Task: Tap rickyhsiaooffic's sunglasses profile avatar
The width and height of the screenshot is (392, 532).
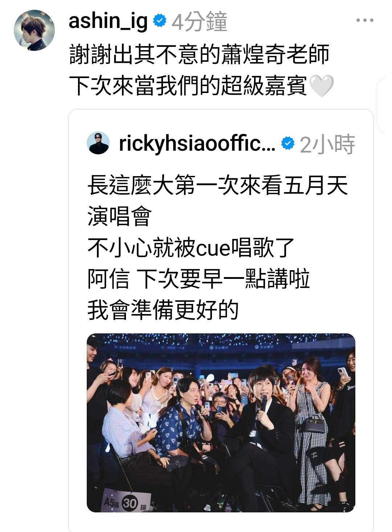Action: (x=98, y=143)
